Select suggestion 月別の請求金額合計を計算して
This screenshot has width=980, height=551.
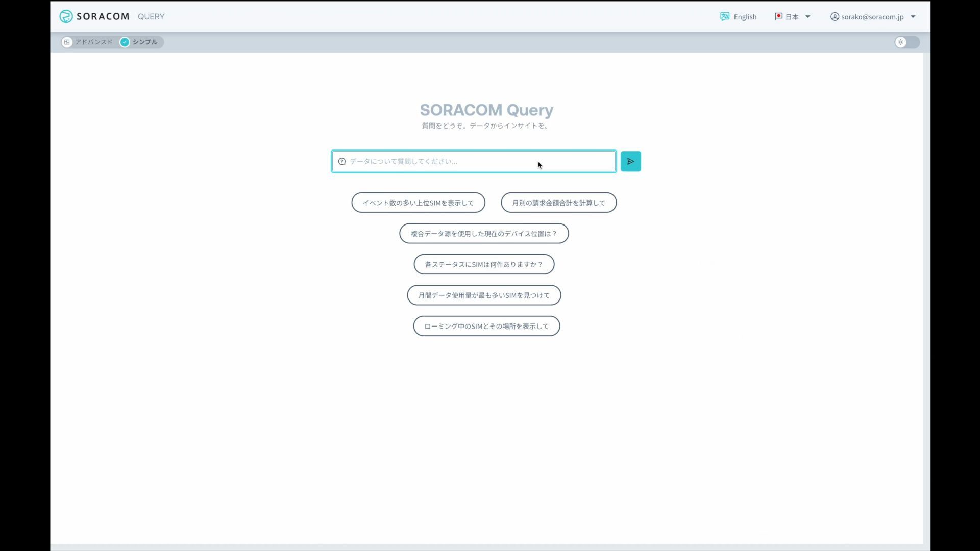coord(558,203)
